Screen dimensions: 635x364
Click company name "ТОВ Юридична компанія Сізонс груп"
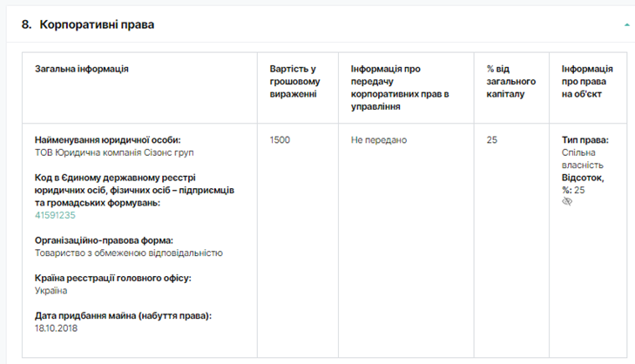tap(113, 152)
